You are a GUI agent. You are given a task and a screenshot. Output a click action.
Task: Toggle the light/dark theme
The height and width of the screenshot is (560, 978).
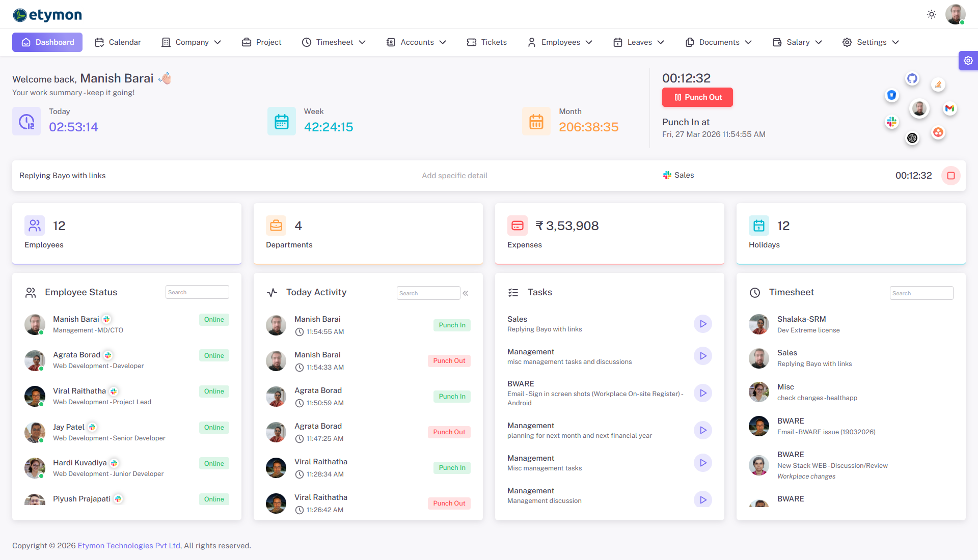coord(931,14)
